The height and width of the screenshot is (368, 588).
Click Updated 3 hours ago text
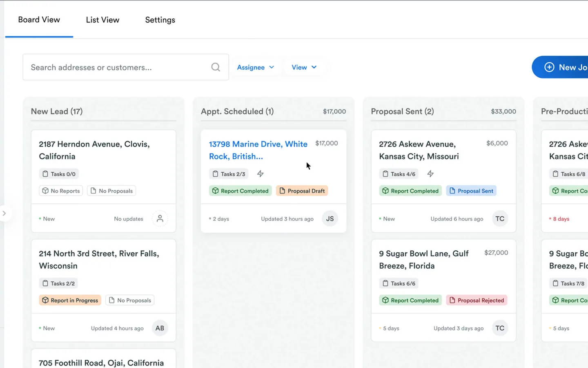point(287,219)
